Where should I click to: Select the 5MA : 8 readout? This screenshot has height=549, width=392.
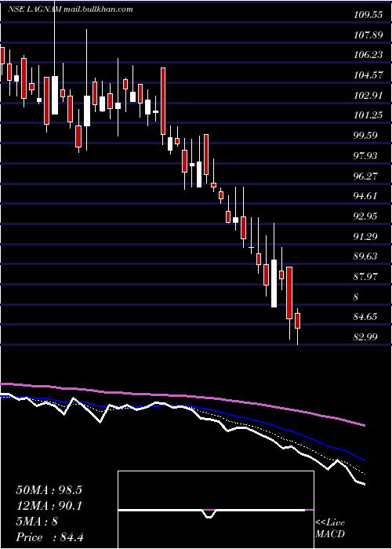pos(37,522)
